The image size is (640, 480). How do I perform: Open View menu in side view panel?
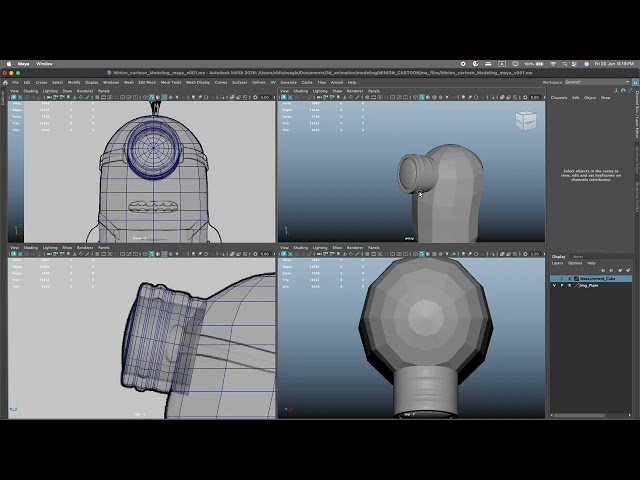pyautogui.click(x=14, y=248)
